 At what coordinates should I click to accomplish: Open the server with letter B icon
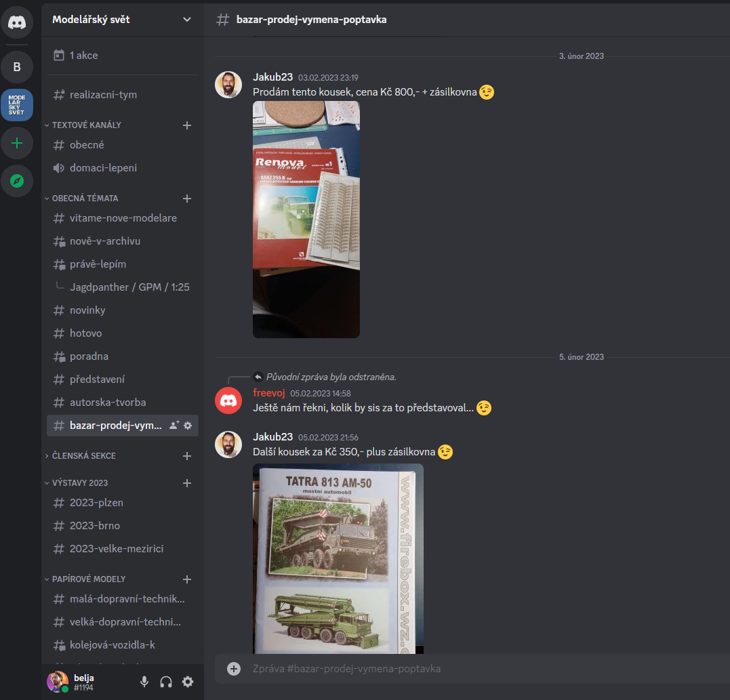tap(17, 67)
